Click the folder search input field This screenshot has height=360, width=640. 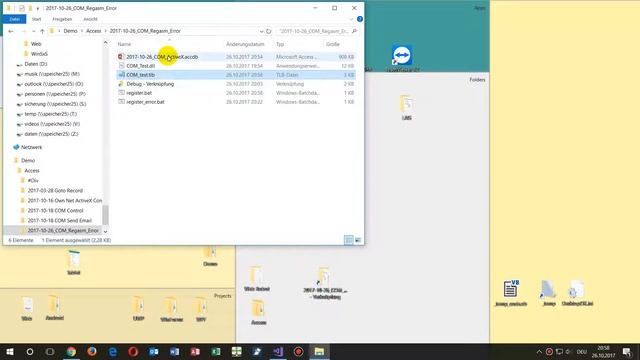pyautogui.click(x=313, y=31)
